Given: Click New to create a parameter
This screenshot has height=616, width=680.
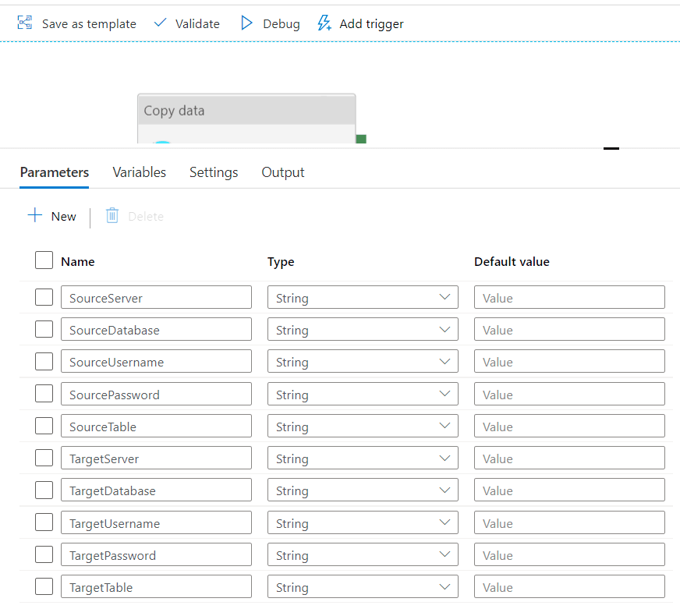Looking at the screenshot, I should [53, 216].
